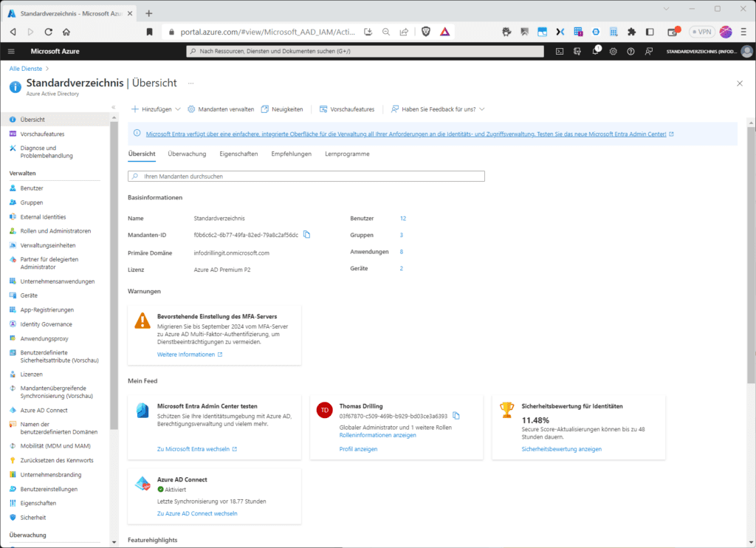The height and width of the screenshot is (548, 756).
Task: Click the Brave shields icon
Action: [426, 32]
